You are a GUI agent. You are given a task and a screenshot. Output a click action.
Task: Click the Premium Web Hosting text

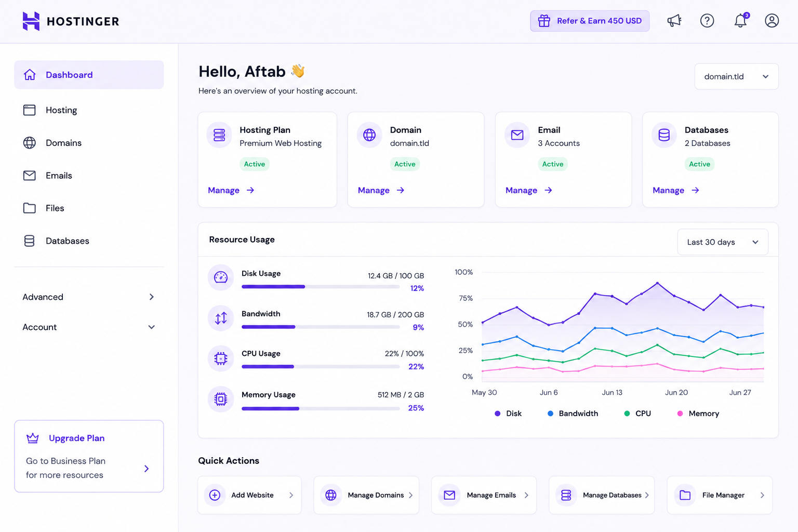pyautogui.click(x=281, y=143)
